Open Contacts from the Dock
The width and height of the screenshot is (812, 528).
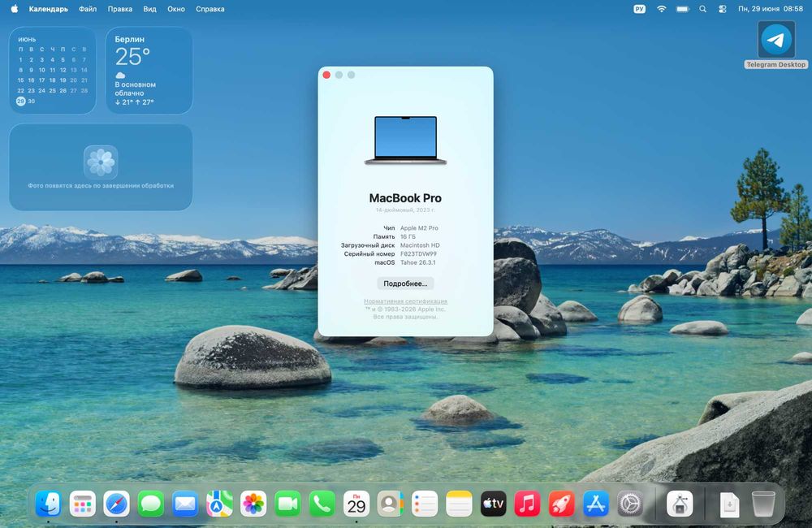[x=391, y=503]
